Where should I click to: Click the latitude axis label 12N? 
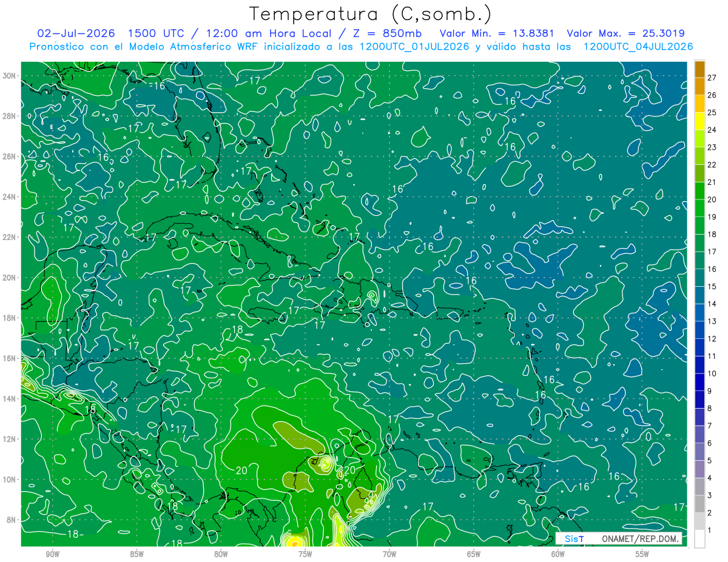(9, 439)
